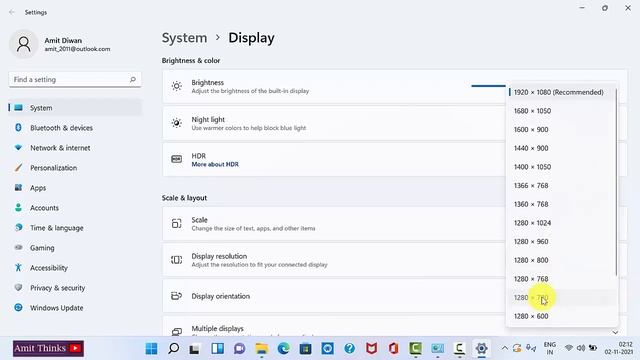
Task: Click the back arrow in Settings
Action: coord(12,12)
